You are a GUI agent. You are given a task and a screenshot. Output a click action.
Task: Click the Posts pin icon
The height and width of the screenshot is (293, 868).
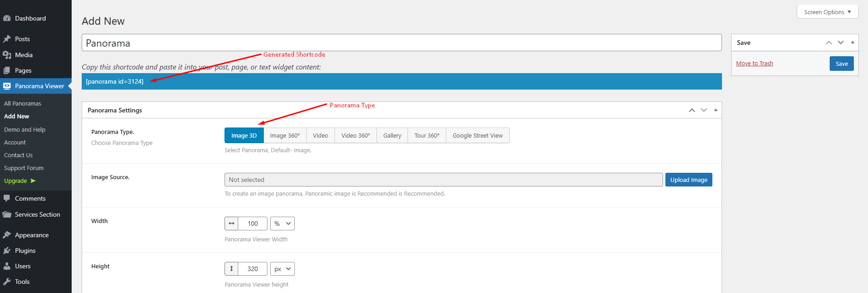point(7,39)
